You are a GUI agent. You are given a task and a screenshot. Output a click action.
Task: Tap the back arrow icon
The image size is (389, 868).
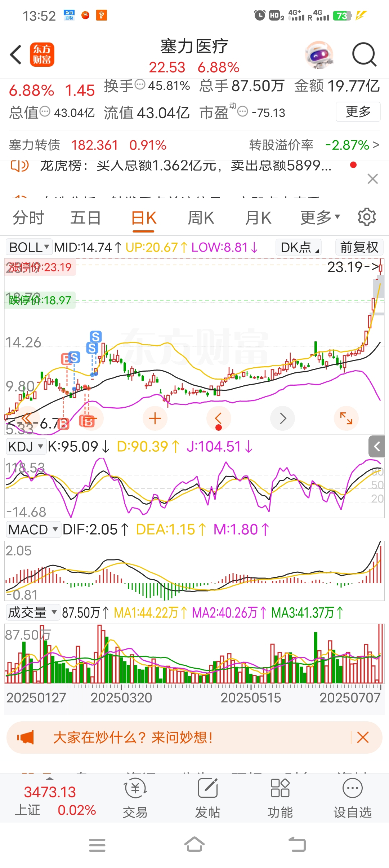pos(16,55)
